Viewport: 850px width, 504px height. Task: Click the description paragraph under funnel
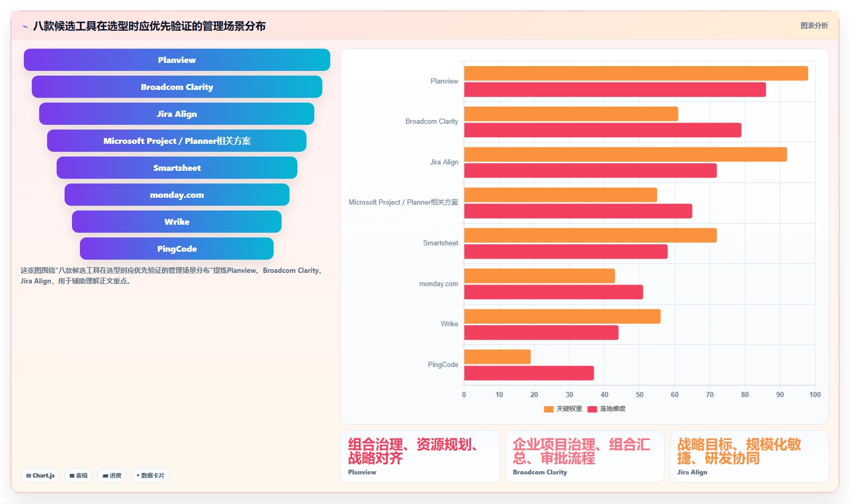pyautogui.click(x=173, y=276)
